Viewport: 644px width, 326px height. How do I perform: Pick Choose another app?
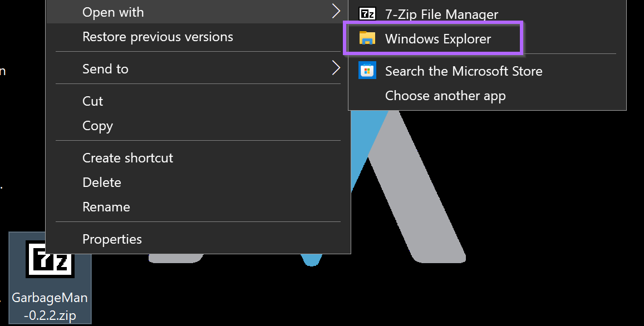click(445, 96)
